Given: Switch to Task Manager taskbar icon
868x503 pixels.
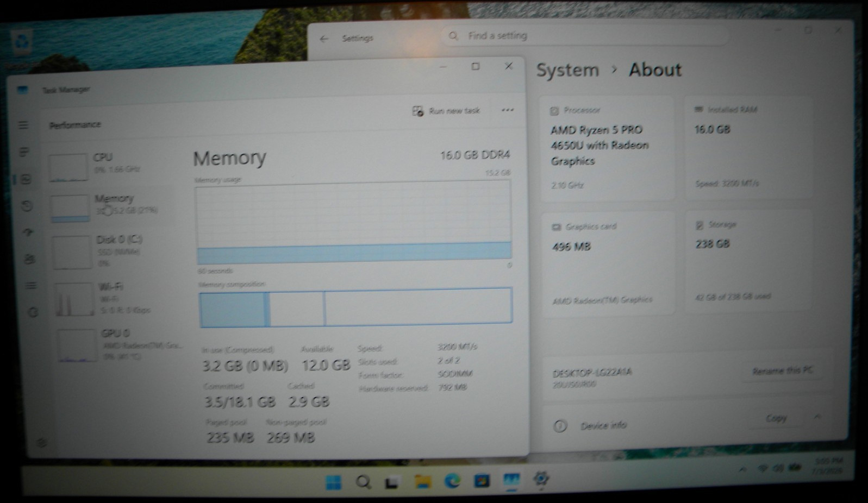Looking at the screenshot, I should coord(511,480).
